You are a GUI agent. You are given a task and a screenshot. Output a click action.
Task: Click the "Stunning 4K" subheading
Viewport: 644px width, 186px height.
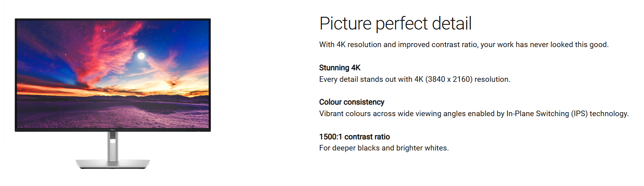click(340, 68)
